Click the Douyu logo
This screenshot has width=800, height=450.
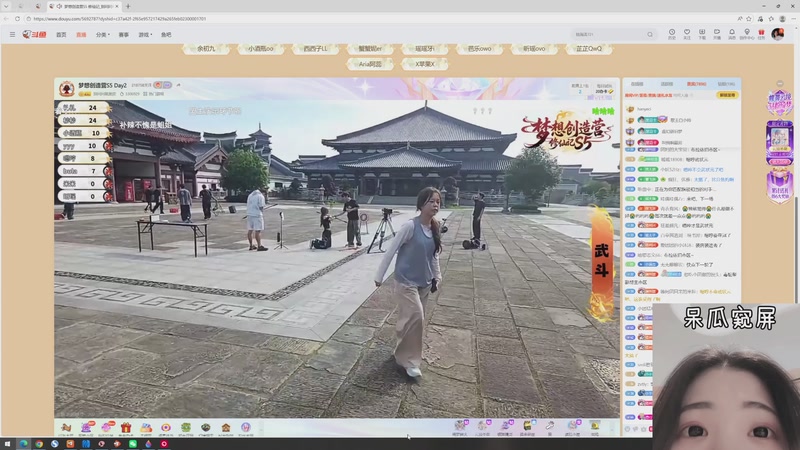pyautogui.click(x=34, y=35)
